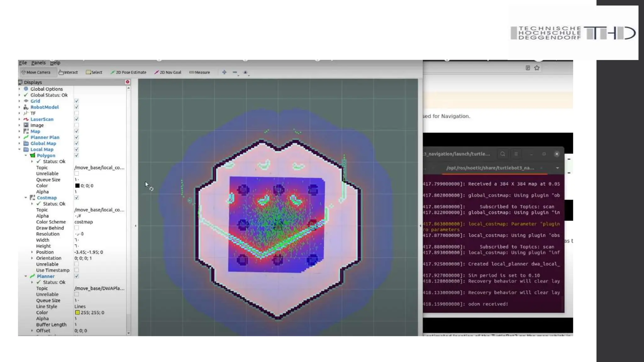Select the Move Camera tool
Image resolution: width=644 pixels, height=362 pixels.
pos(36,72)
